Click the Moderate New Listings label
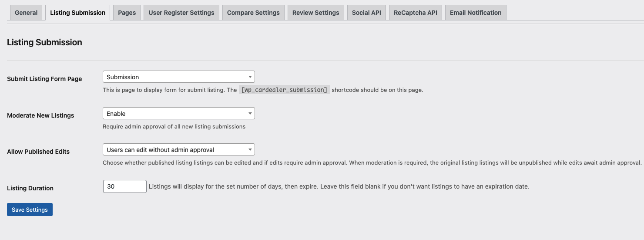Image resolution: width=644 pixels, height=240 pixels. [x=40, y=115]
